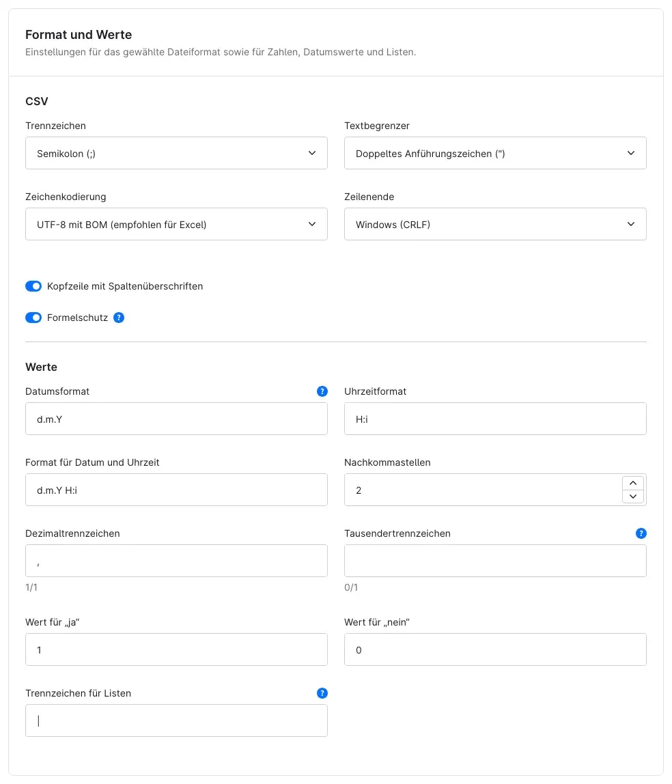Show help for Trennzeichen für Listen
672x784 pixels.
pos(322,693)
